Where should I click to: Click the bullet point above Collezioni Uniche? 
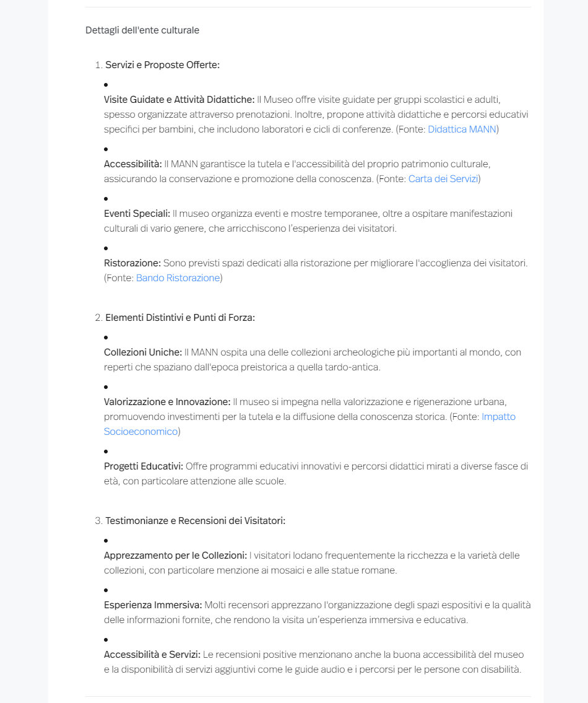coord(106,338)
